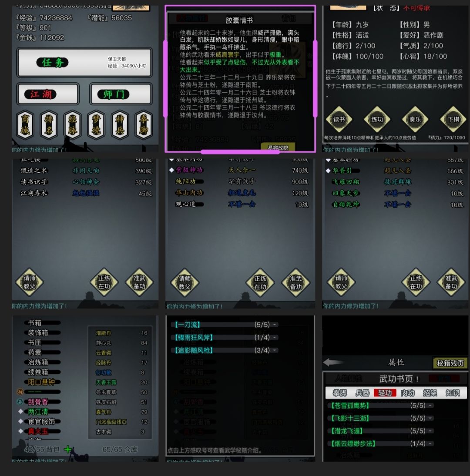Viewport: 470px width, 476px height.
Task: Click the 易容改貌 button
Action: click(x=278, y=147)
